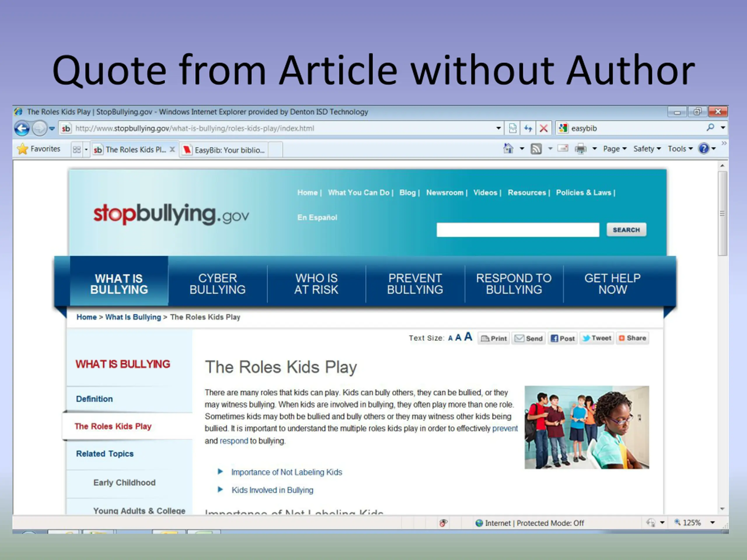Expand the Print dropdown arrow
Image resolution: width=747 pixels, height=560 pixels.
click(x=594, y=148)
